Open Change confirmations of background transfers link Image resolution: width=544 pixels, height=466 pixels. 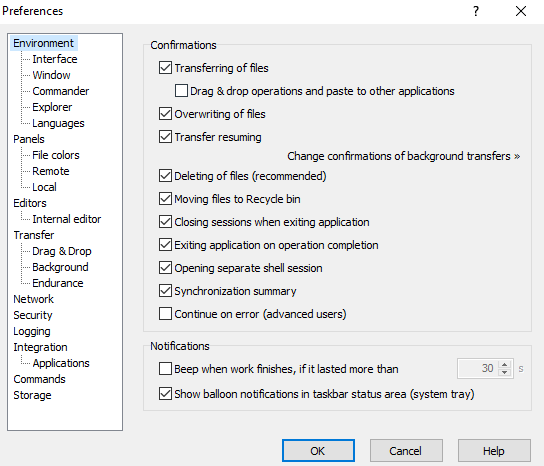click(x=403, y=156)
